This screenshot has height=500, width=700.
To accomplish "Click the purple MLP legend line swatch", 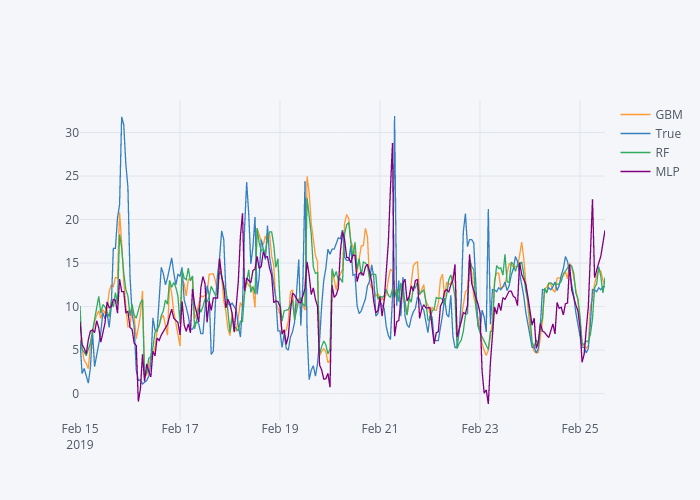I will tap(635, 171).
